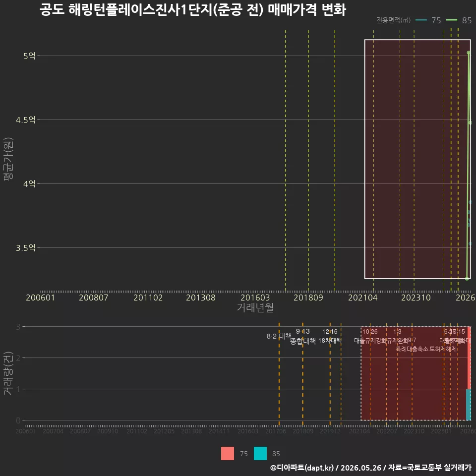Click the 201308 tick label in price chart

tap(201, 297)
